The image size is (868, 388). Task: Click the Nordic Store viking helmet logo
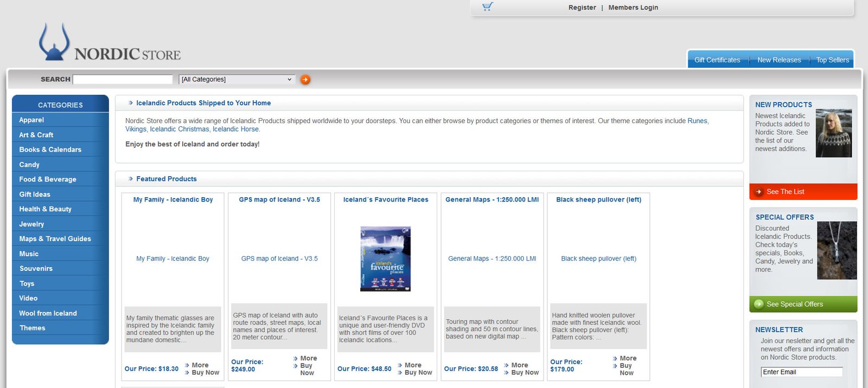[54, 42]
